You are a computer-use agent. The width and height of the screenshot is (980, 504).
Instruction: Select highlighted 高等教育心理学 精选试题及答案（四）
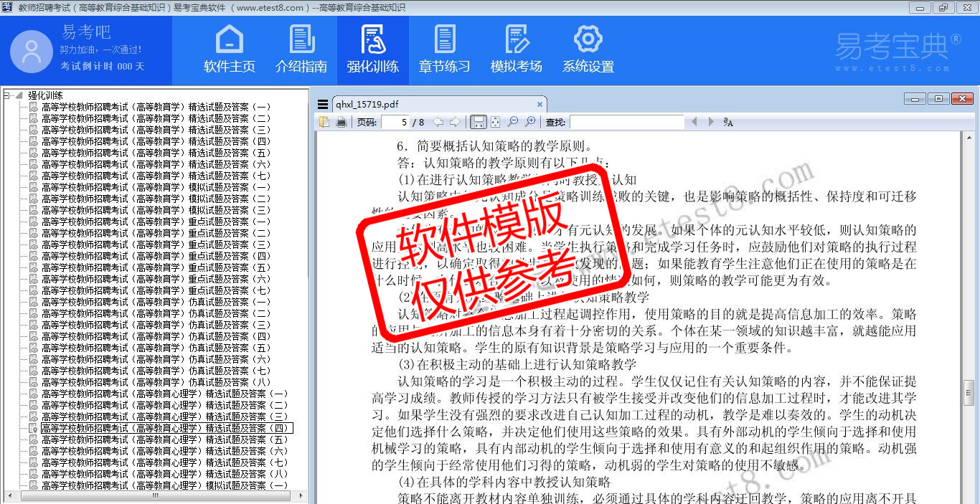166,428
